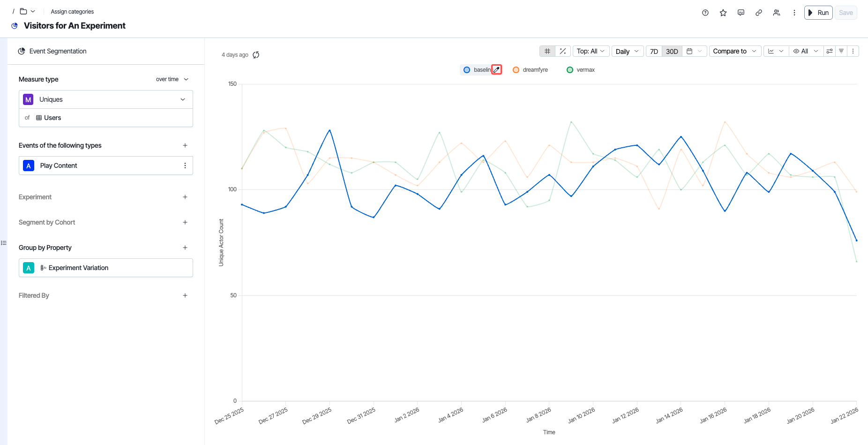Open the chart filter lines icon
This screenshot has width=868, height=445.
point(841,51)
